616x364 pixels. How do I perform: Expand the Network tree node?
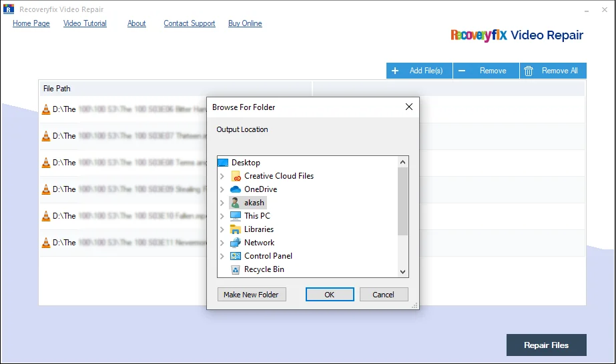pyautogui.click(x=222, y=243)
